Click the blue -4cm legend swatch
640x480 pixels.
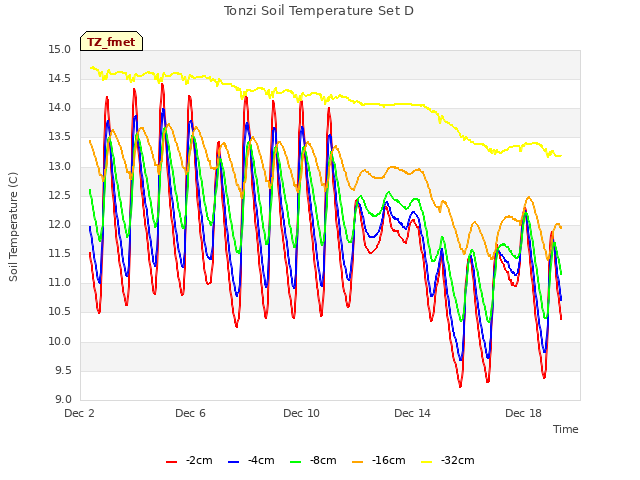click(233, 462)
